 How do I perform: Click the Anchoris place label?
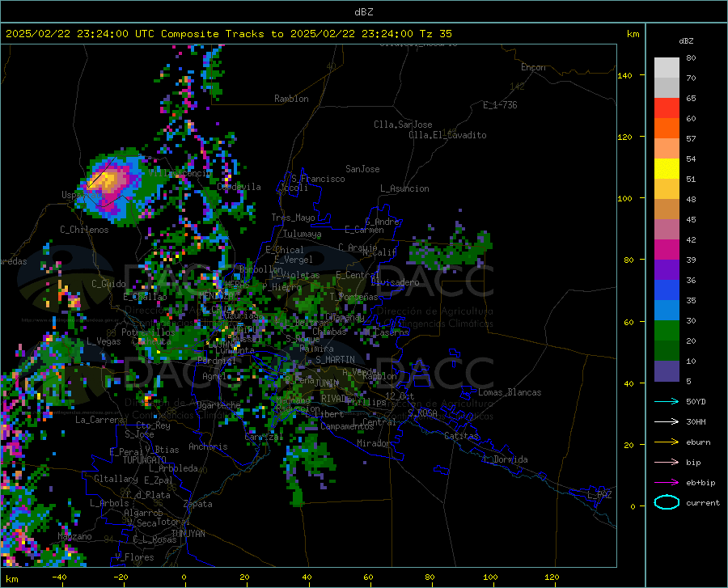click(208, 446)
